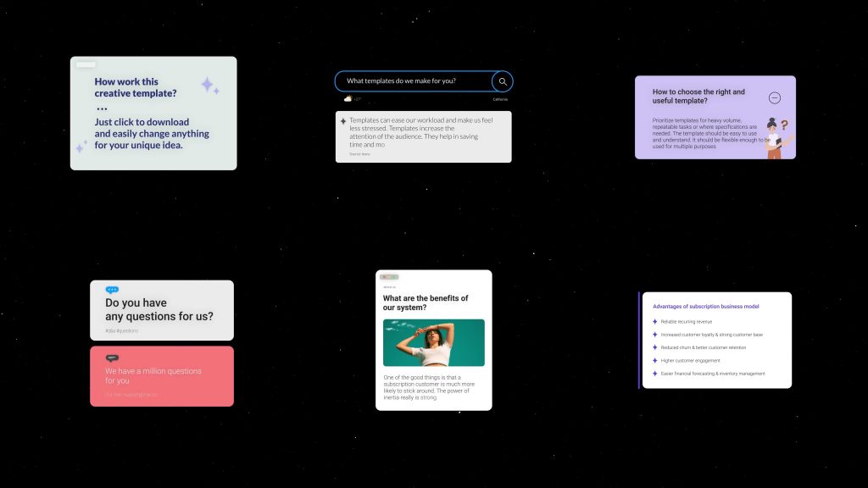Collapse the purple card using minus circle
This screenshot has height=488, width=868.
pos(775,98)
